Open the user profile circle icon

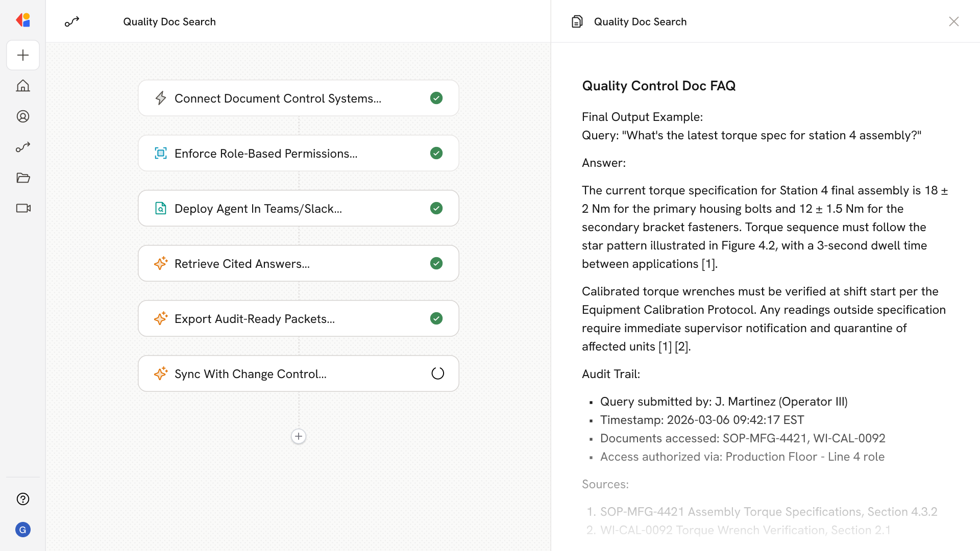coord(23,116)
